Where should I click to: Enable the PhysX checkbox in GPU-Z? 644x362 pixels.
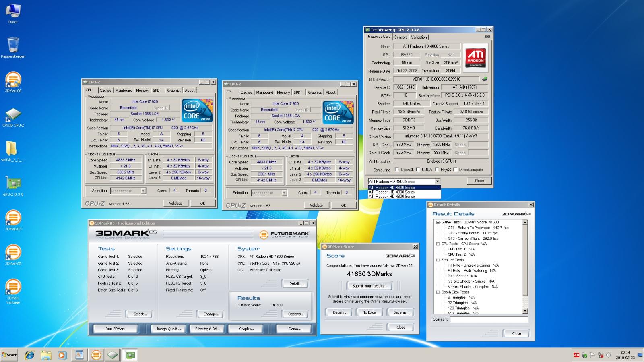pyautogui.click(x=437, y=170)
